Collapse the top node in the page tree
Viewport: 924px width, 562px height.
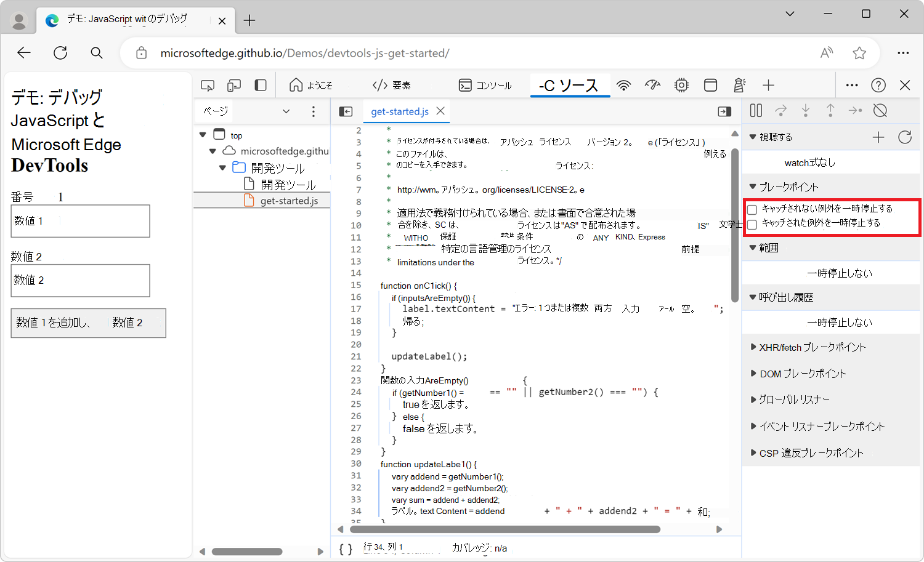(203, 134)
